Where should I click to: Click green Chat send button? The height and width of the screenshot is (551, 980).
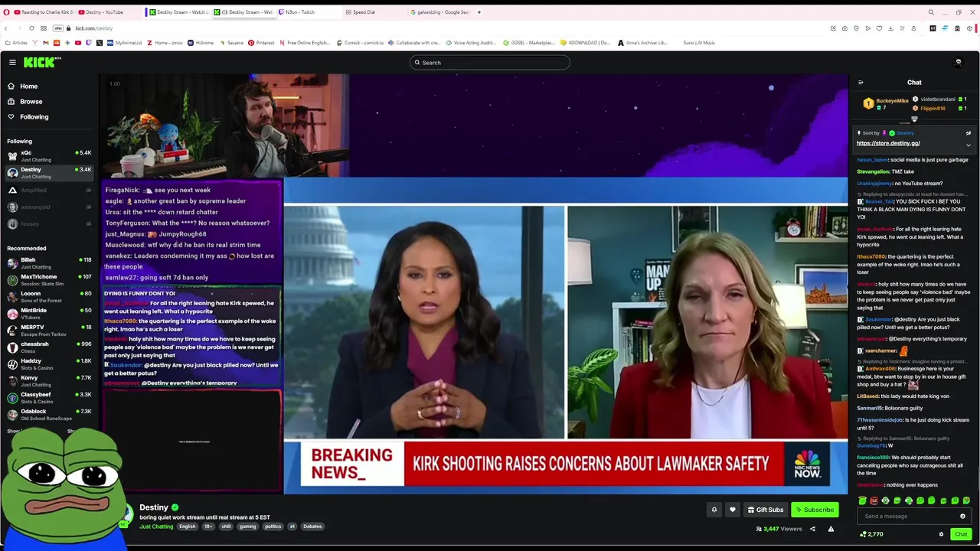[x=961, y=534]
